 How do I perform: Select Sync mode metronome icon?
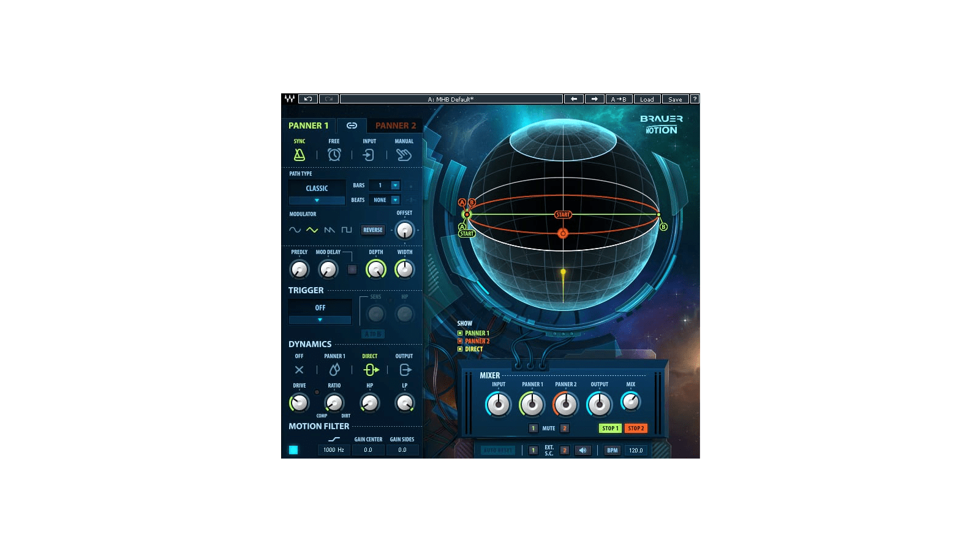pos(300,155)
